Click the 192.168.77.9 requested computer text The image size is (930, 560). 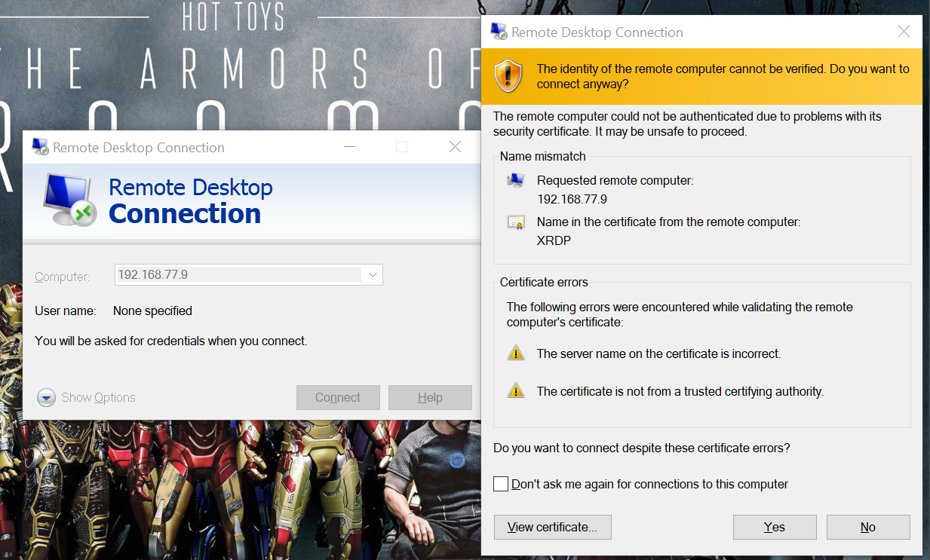pyautogui.click(x=572, y=200)
